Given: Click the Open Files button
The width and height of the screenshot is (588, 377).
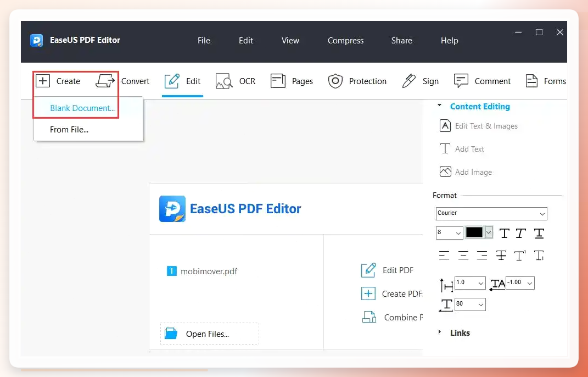Looking at the screenshot, I should [x=210, y=334].
